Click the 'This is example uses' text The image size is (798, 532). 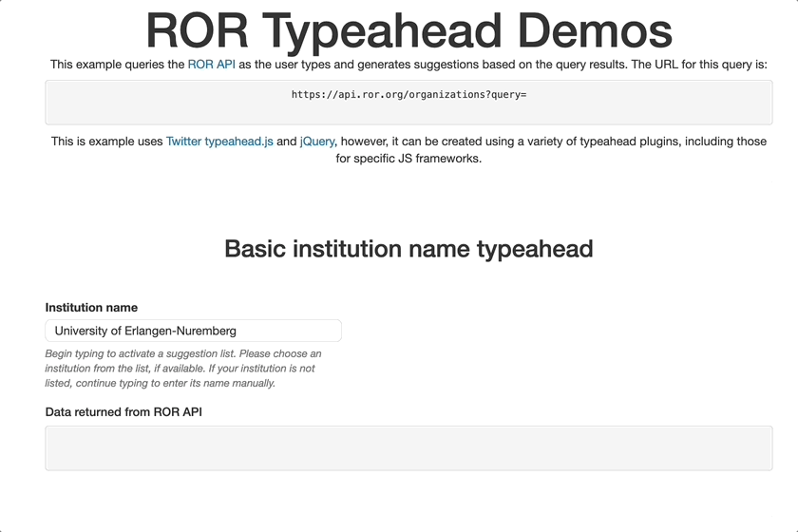(106, 142)
